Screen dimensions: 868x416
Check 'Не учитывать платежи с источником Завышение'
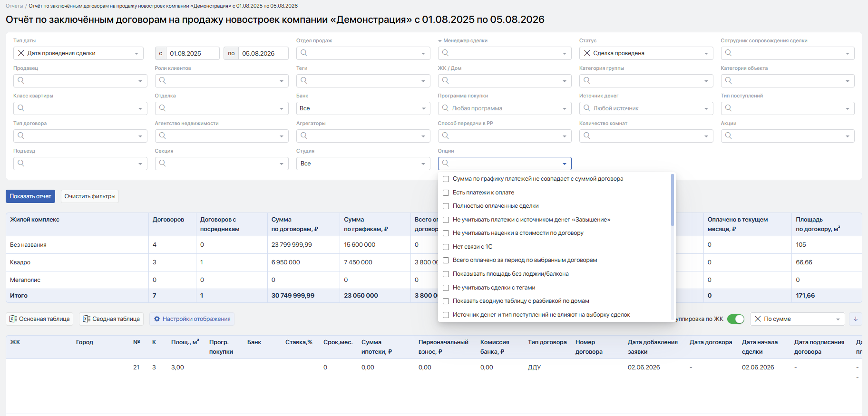point(446,220)
